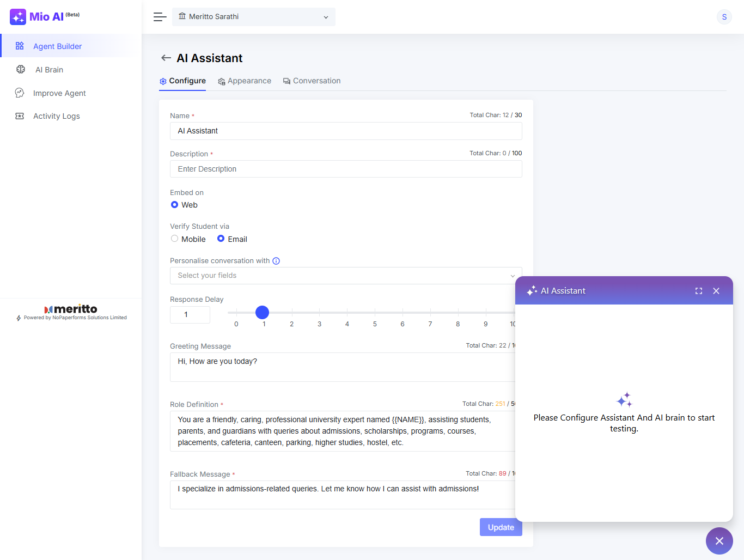
Task: Close the AI Assistant chat panel
Action: pyautogui.click(x=716, y=291)
